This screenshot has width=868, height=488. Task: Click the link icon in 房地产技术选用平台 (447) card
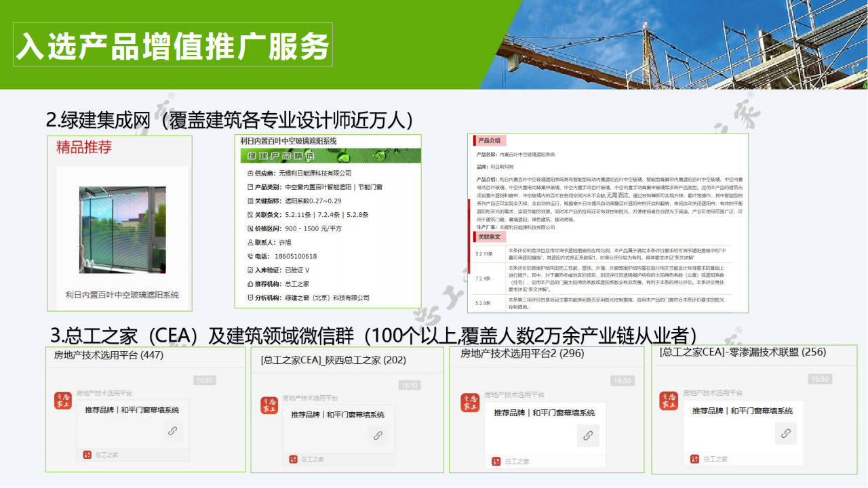click(172, 431)
